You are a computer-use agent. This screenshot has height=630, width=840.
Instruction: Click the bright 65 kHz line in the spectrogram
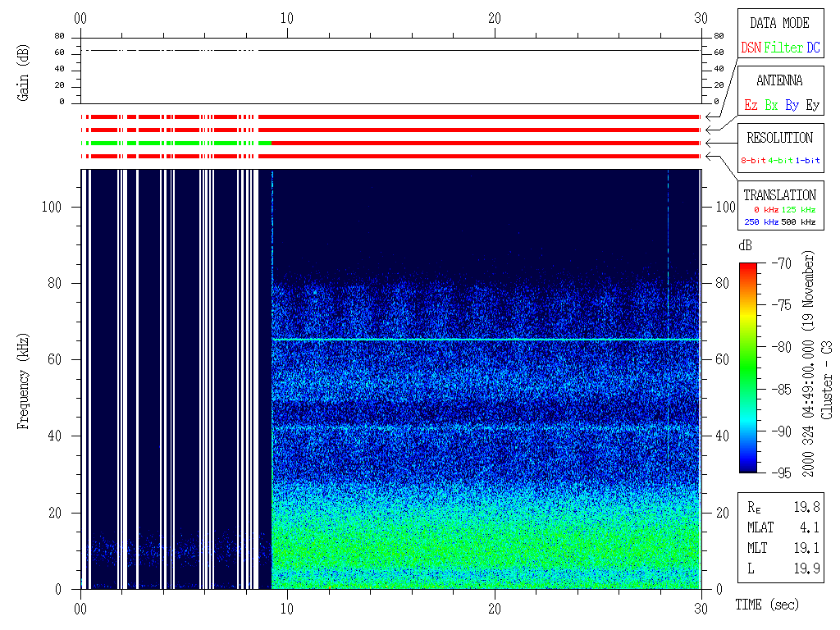[484, 339]
